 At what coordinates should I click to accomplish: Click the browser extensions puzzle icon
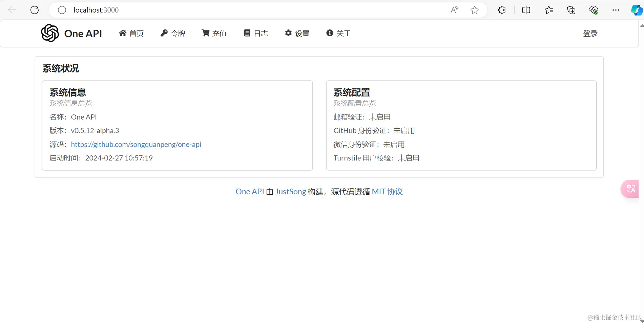click(501, 10)
